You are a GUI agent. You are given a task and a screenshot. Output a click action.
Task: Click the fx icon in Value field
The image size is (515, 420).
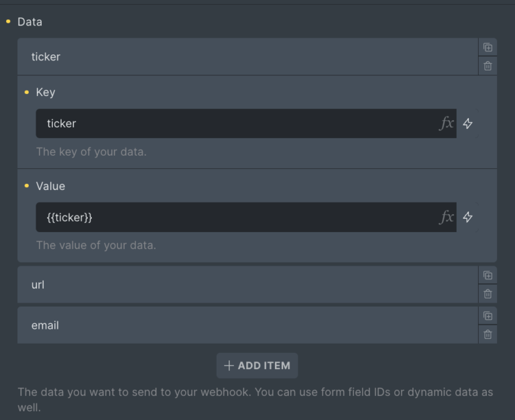coord(446,217)
